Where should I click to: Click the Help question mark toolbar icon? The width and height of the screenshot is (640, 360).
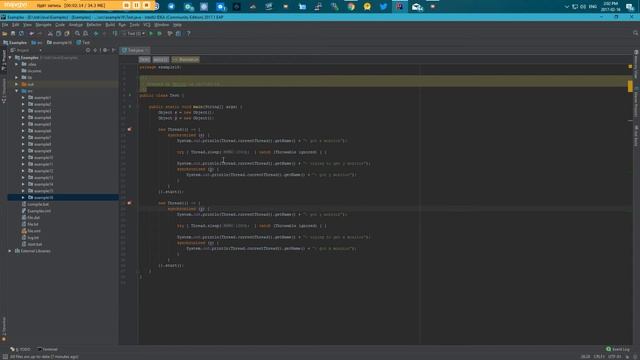(188, 33)
